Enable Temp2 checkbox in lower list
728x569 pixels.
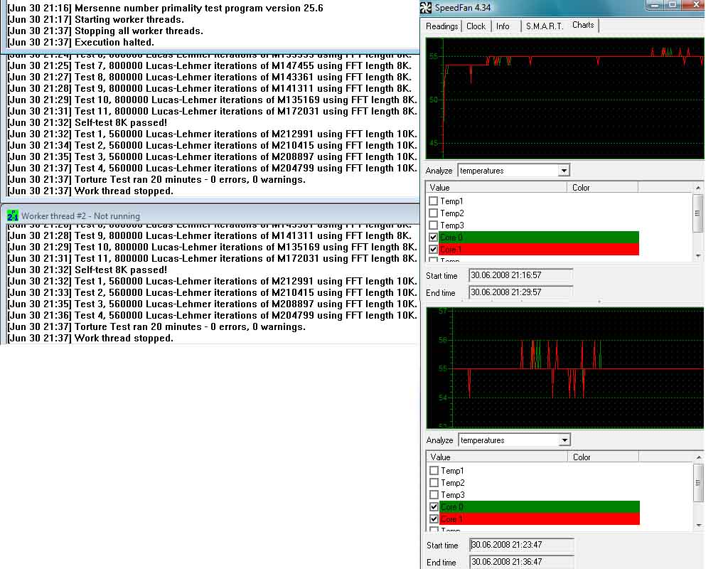coord(434,483)
